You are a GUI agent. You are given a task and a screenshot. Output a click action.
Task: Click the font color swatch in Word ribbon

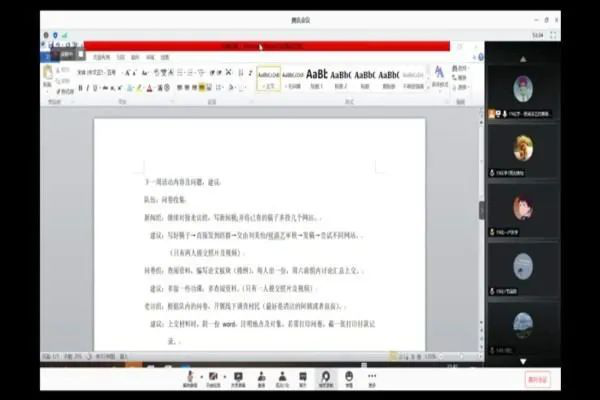point(149,88)
